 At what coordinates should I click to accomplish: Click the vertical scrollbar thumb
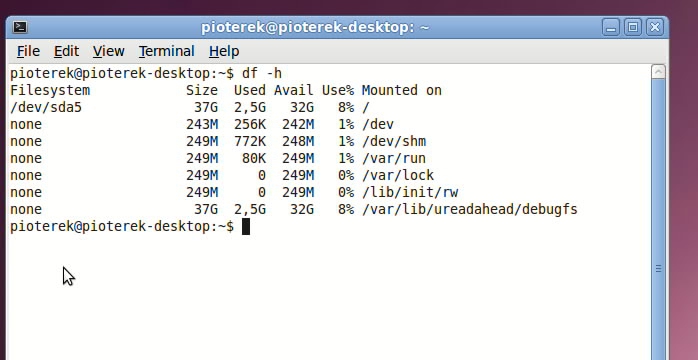658,220
